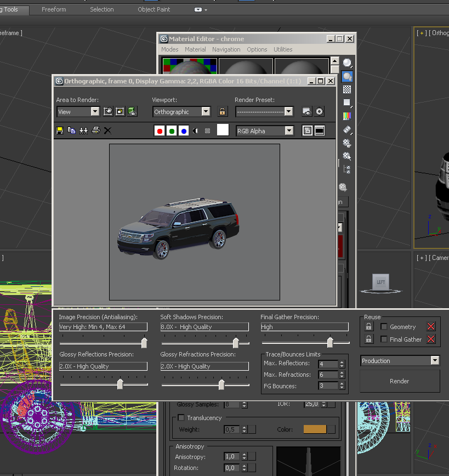Open the Environment and Effects dialog icon
449x476 pixels.
click(319, 111)
